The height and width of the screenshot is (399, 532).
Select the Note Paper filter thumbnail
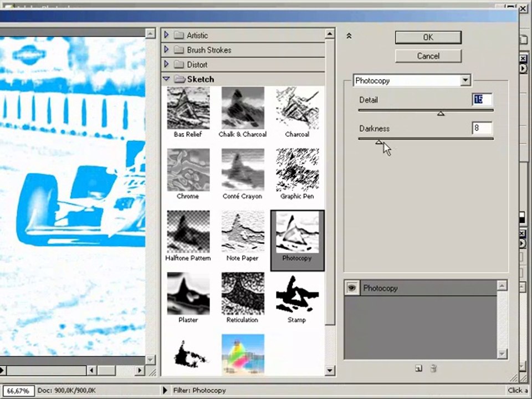click(243, 232)
